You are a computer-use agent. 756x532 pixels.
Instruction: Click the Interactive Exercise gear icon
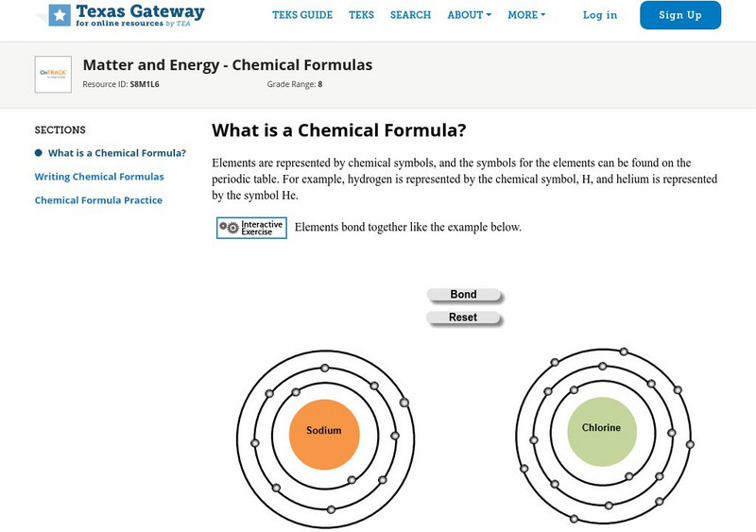229,228
